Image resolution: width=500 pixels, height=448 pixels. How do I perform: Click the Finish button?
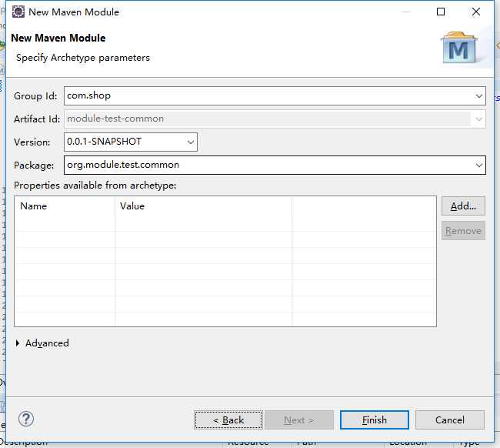(374, 420)
